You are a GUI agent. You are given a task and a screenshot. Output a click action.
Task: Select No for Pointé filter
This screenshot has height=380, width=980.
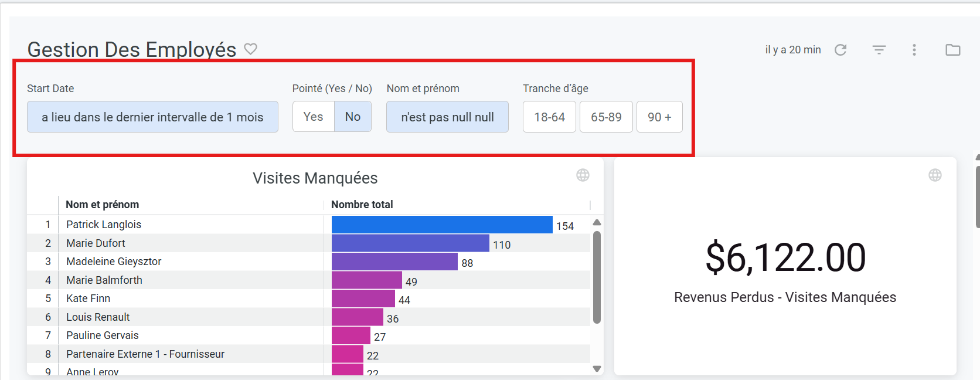(353, 117)
